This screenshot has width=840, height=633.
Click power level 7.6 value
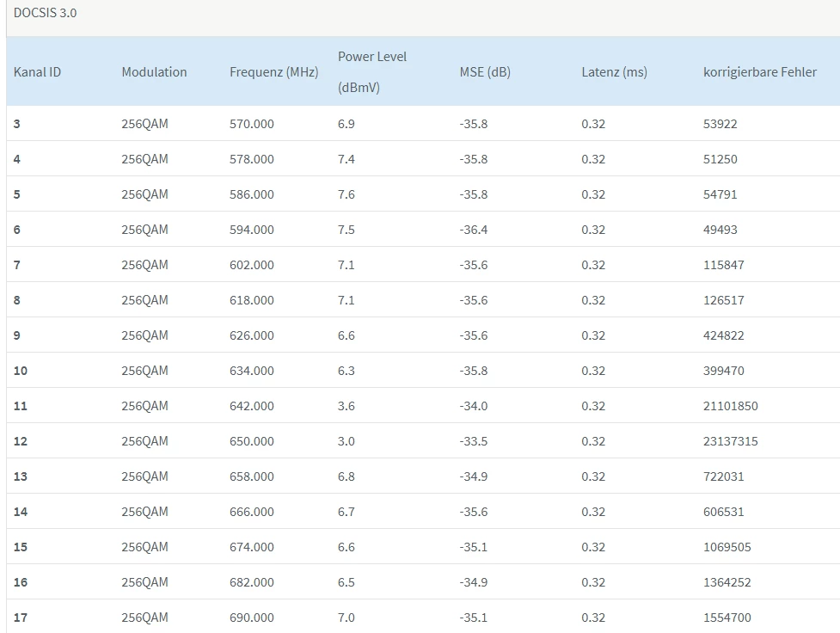[x=346, y=194]
